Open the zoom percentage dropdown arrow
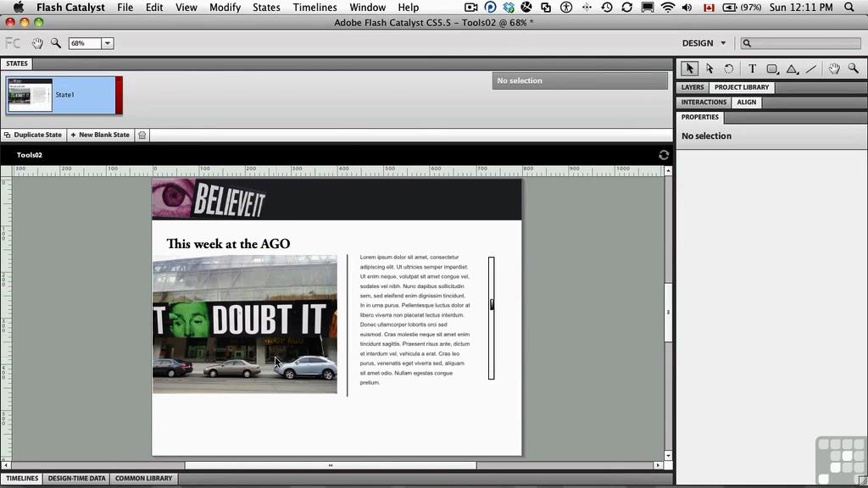Viewport: 868px width, 488px height. click(x=108, y=43)
